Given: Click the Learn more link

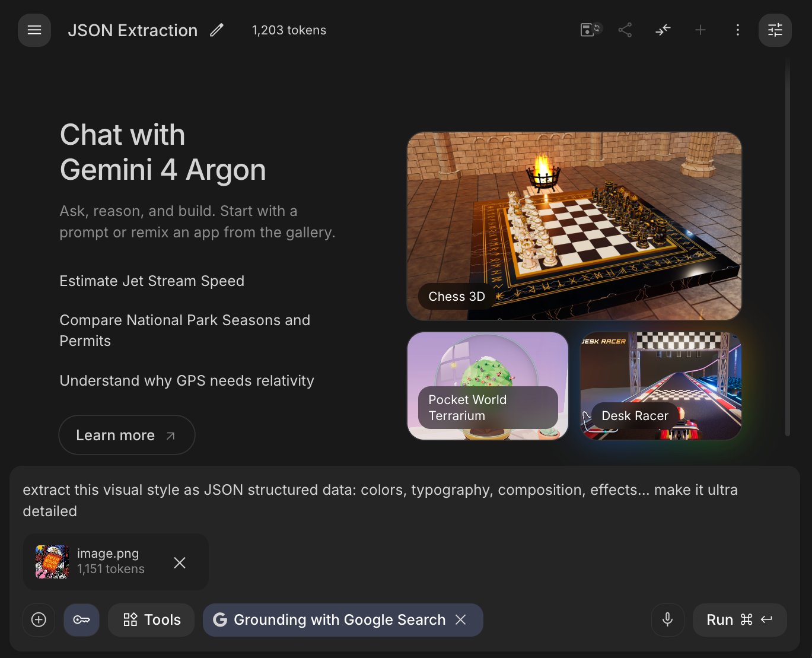Looking at the screenshot, I should (x=127, y=435).
